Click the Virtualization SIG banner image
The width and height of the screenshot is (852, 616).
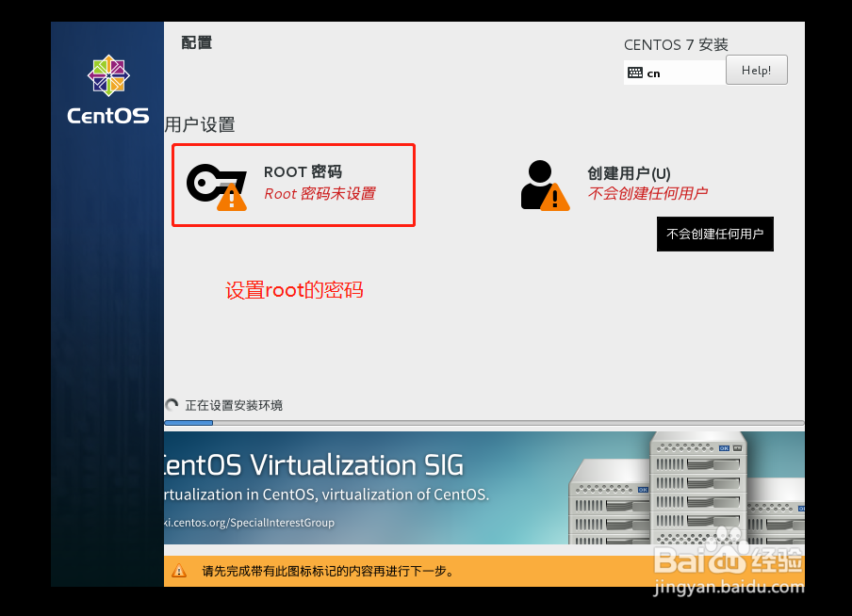[x=484, y=488]
